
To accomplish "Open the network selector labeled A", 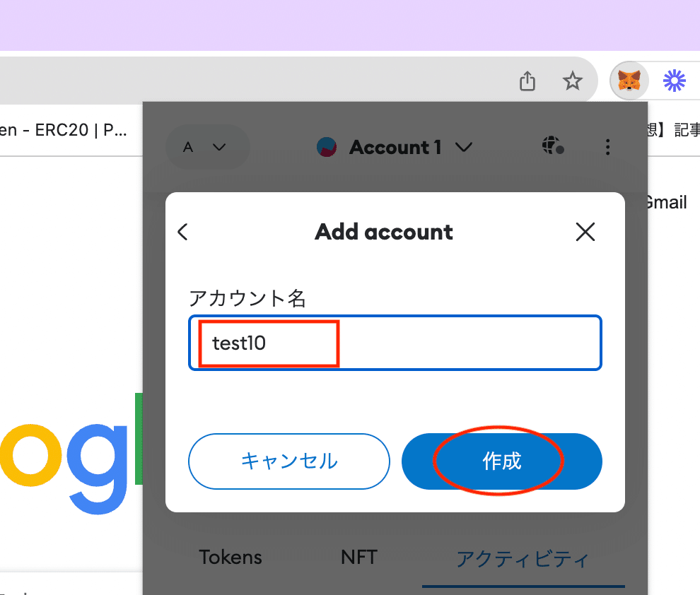I will pyautogui.click(x=208, y=147).
